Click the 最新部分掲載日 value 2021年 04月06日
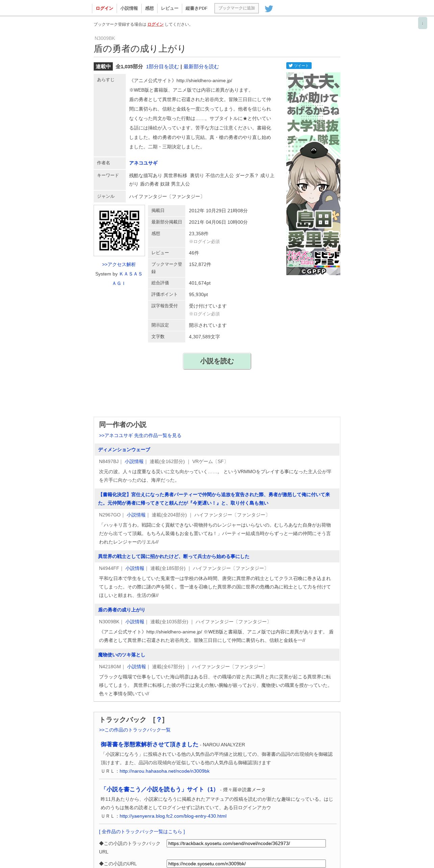Image resolution: width=434 pixels, height=868 pixels. pos(218,222)
